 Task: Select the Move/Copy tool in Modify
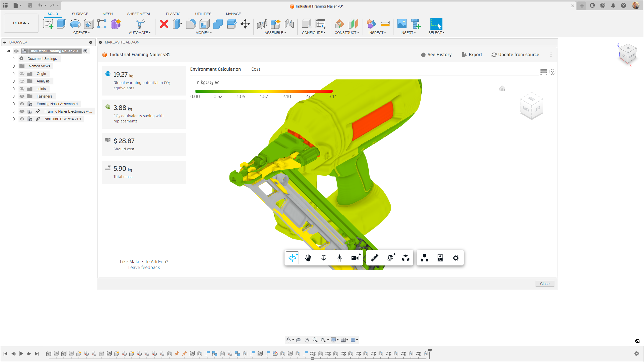pyautogui.click(x=245, y=24)
